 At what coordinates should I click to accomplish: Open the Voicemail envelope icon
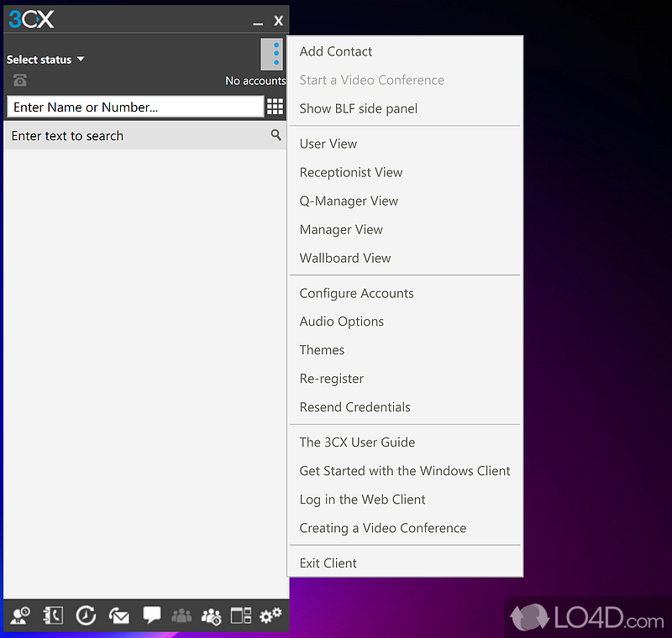118,615
